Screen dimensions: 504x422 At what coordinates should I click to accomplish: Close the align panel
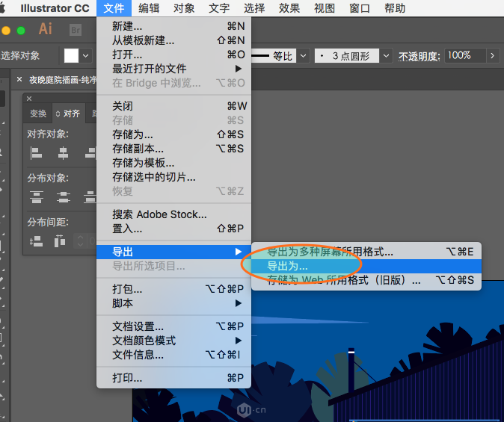(29, 99)
